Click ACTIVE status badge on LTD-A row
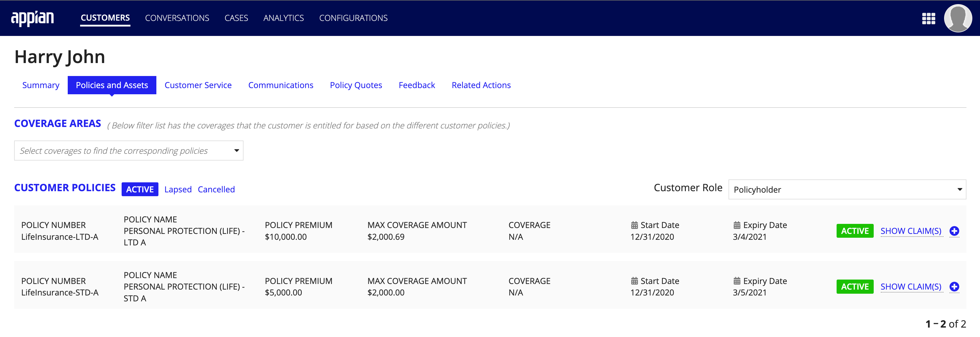The image size is (980, 337). pos(855,231)
